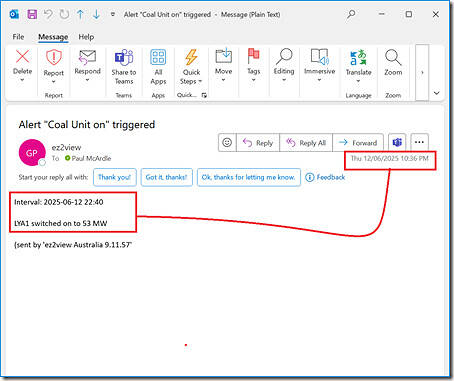The height and width of the screenshot is (381, 454).
Task: Forward the email
Action: click(x=358, y=143)
